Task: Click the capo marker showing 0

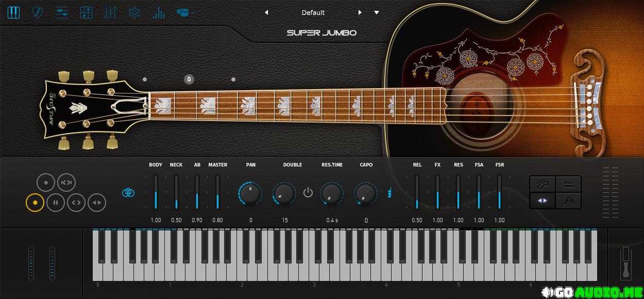Action: coord(189,79)
